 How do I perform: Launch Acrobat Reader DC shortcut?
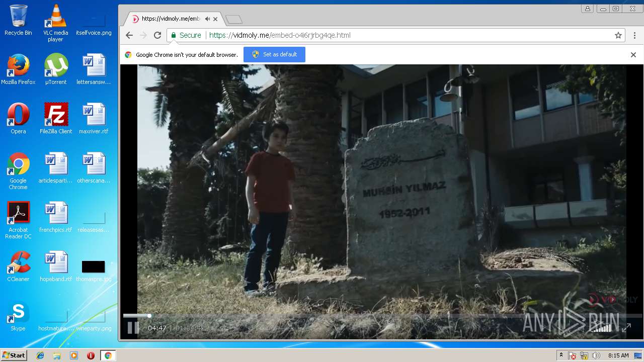18,220
